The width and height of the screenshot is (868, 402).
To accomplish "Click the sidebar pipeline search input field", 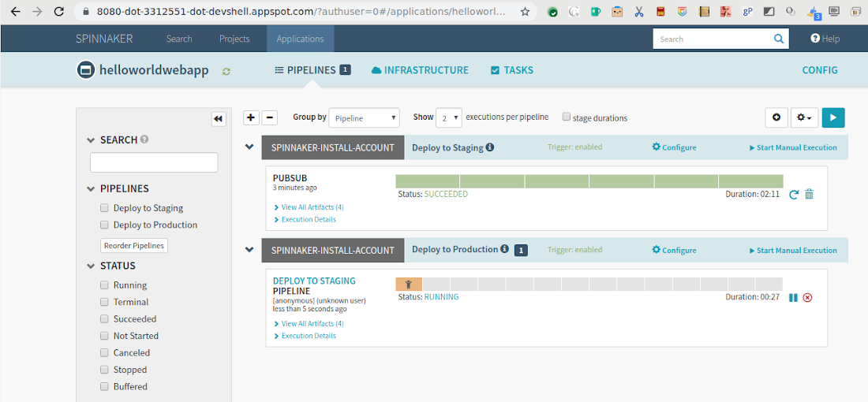I will [154, 162].
